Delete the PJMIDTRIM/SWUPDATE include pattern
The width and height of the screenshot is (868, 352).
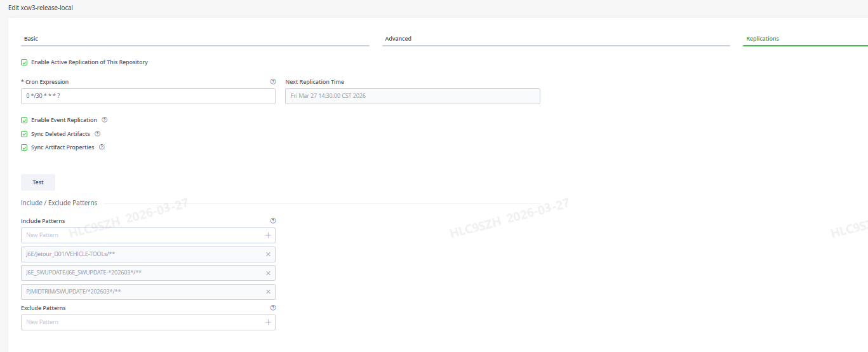pyautogui.click(x=268, y=292)
